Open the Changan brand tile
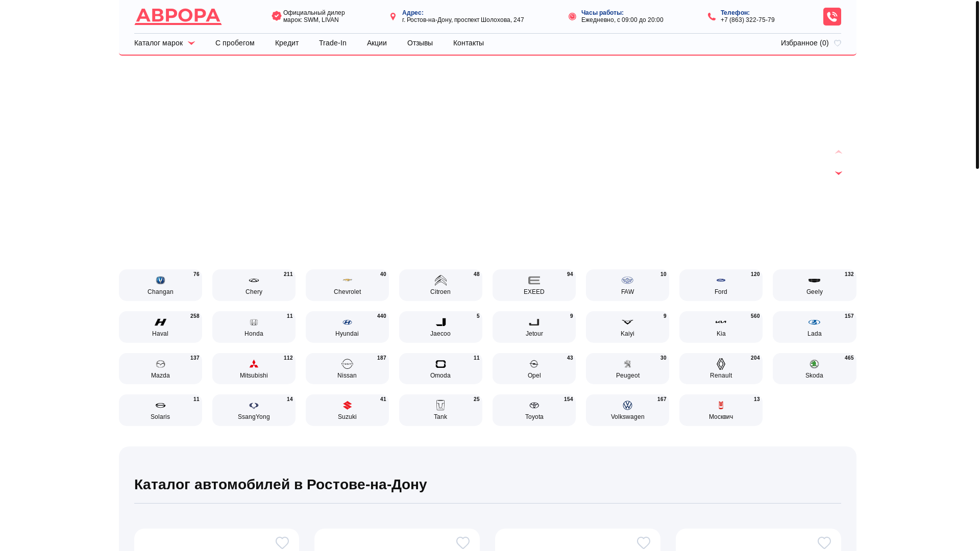 pyautogui.click(x=160, y=285)
